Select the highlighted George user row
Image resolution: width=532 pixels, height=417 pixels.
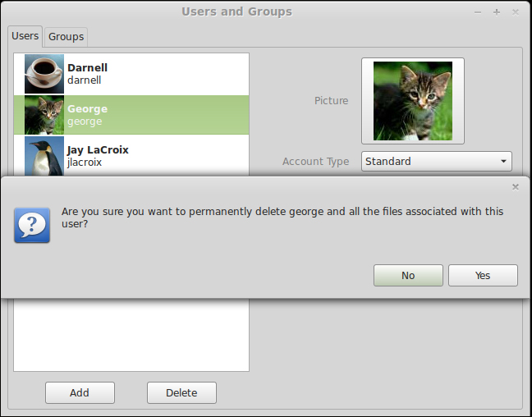coord(131,115)
